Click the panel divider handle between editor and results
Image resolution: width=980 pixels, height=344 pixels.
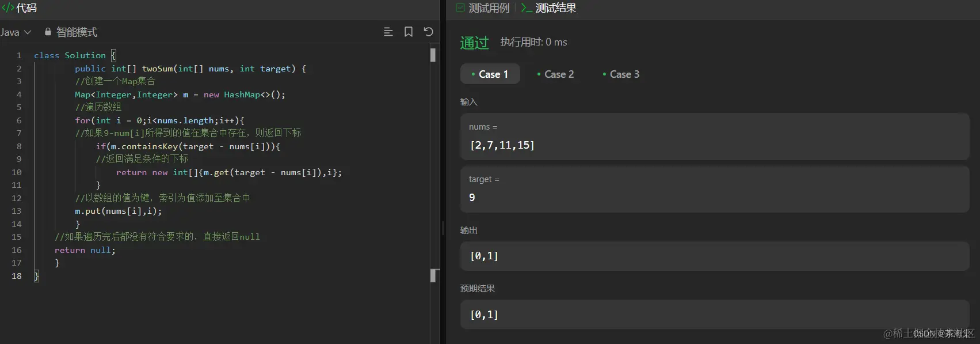pyautogui.click(x=443, y=228)
